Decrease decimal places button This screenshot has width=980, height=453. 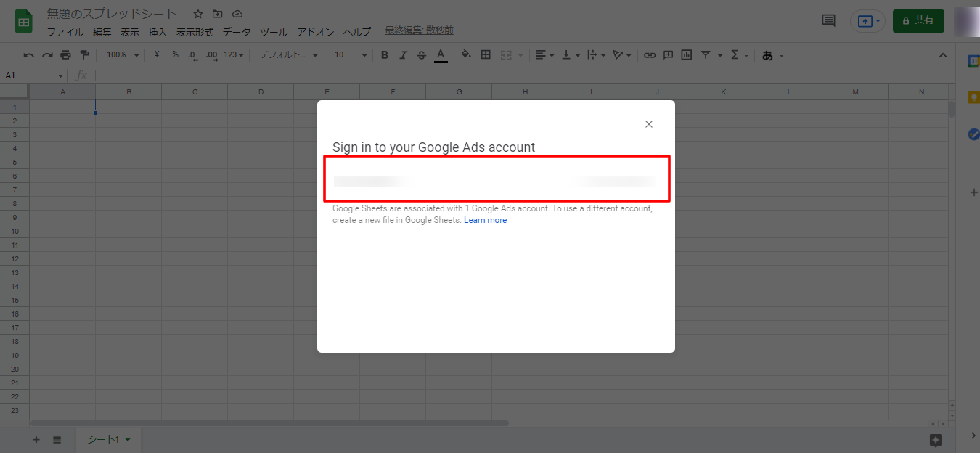[192, 54]
